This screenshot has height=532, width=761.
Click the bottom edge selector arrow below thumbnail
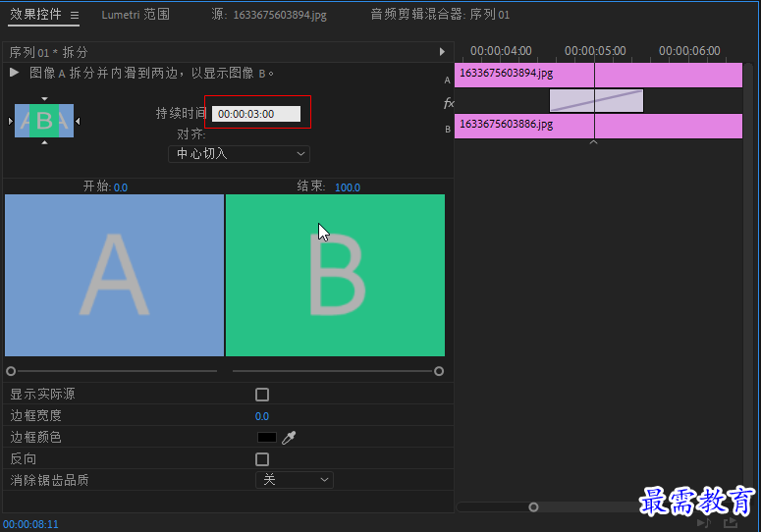click(x=44, y=142)
